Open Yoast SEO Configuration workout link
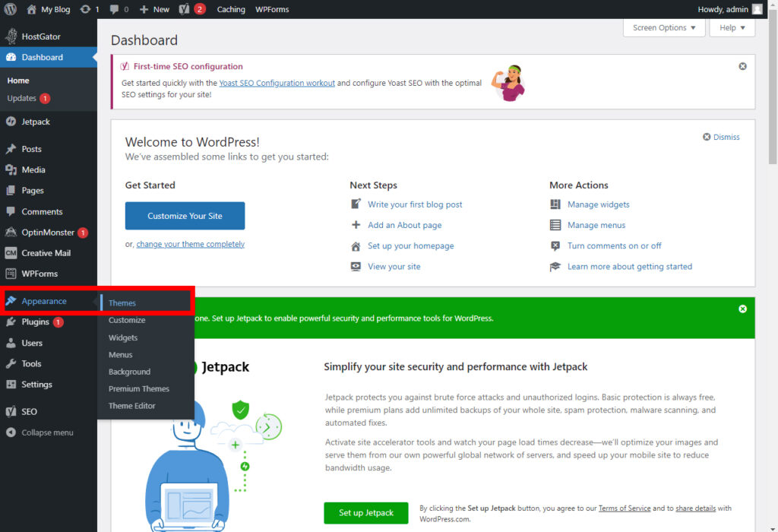 [x=277, y=83]
